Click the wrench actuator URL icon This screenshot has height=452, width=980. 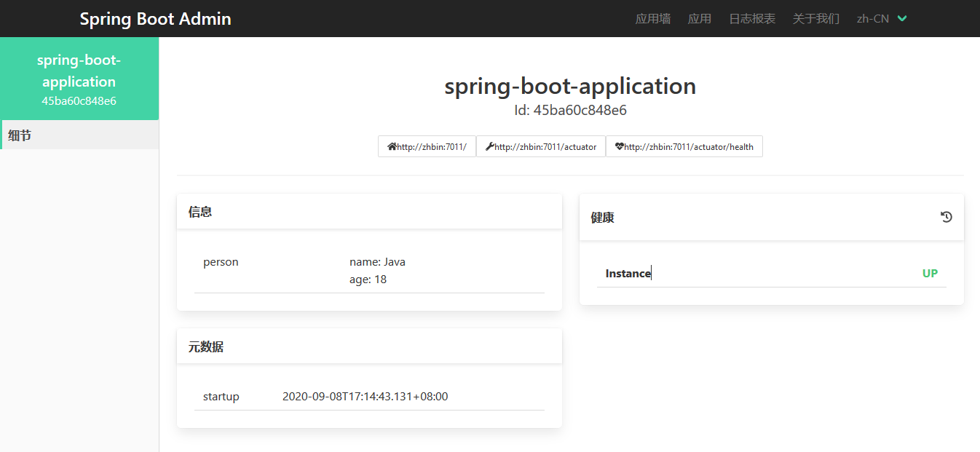[x=489, y=146]
